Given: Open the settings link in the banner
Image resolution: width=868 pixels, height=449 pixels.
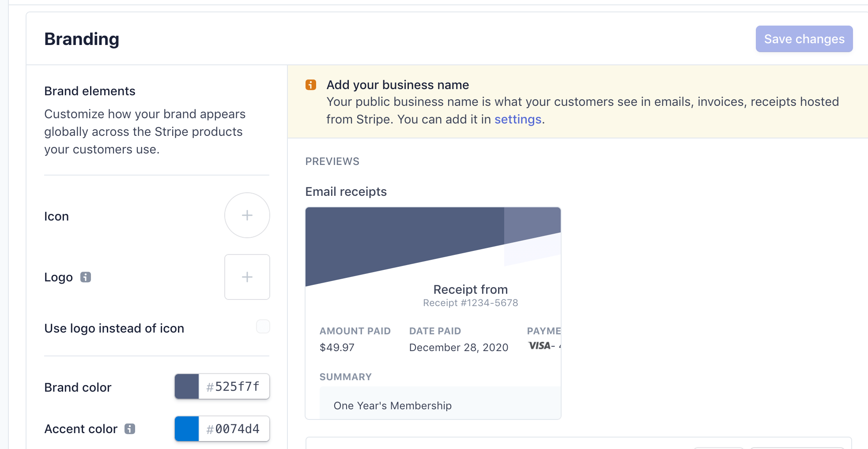Looking at the screenshot, I should click(x=517, y=120).
